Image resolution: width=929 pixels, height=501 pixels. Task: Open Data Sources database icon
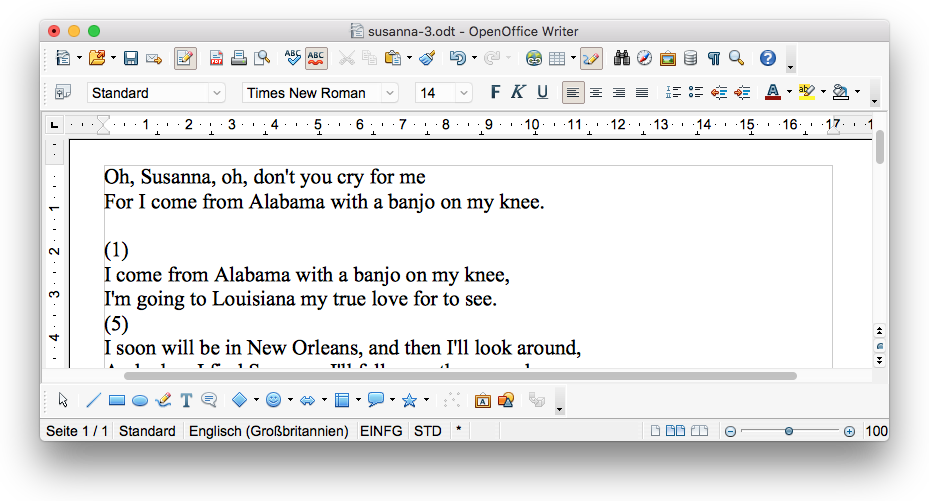(690, 58)
